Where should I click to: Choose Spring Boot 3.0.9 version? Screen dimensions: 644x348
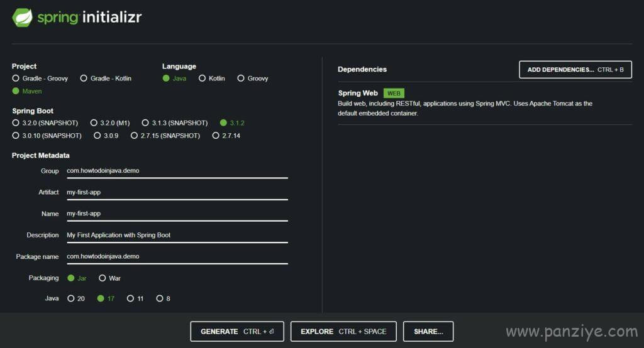[106, 136]
